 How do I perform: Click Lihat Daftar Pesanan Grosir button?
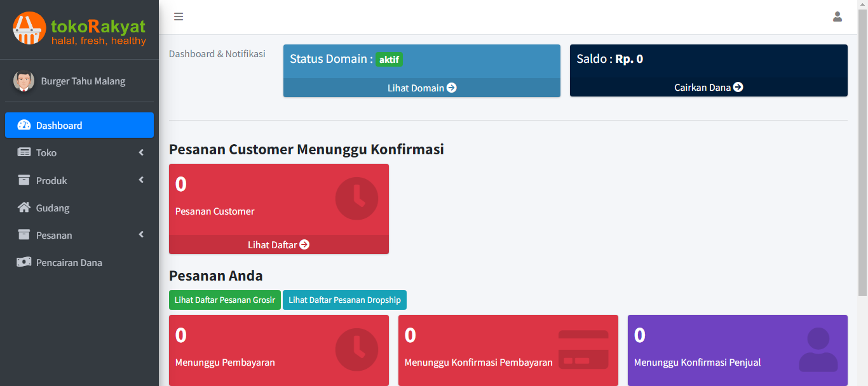point(224,300)
